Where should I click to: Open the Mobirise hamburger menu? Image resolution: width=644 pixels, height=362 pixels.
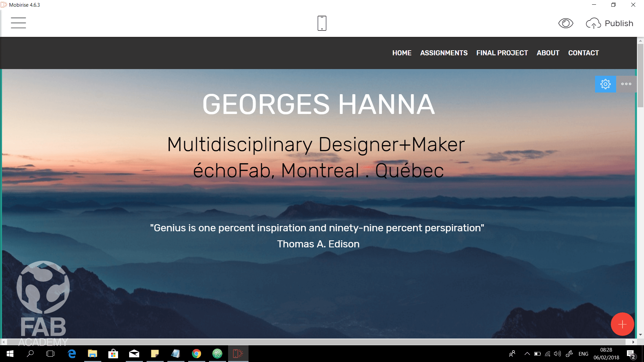point(18,23)
